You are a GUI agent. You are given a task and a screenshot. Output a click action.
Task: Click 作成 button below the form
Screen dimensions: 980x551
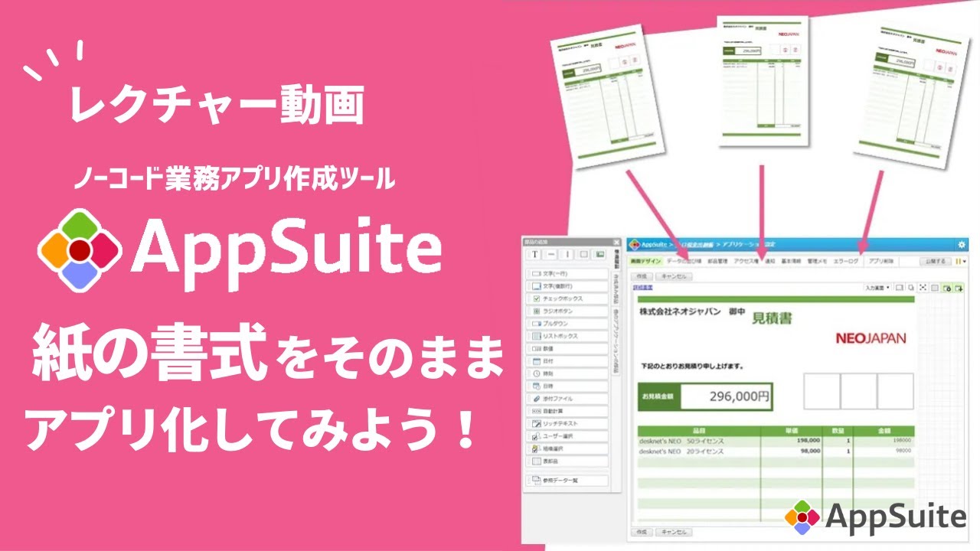pos(640,531)
